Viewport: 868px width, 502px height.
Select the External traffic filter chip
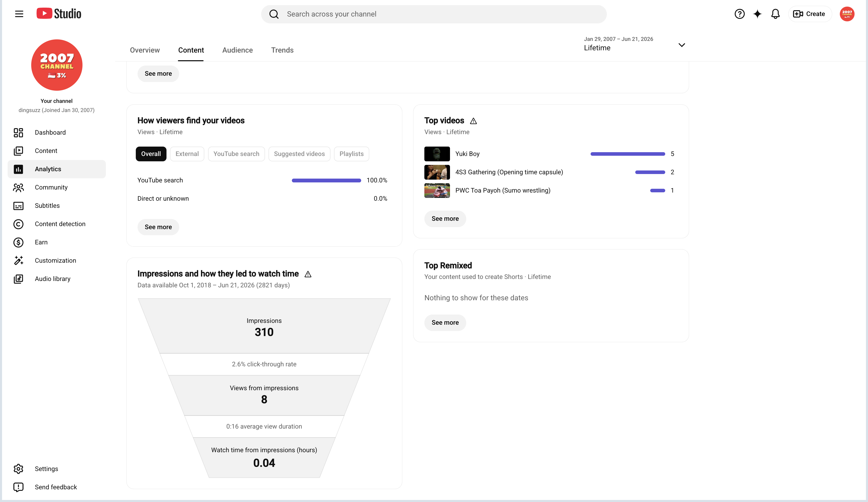click(x=187, y=154)
